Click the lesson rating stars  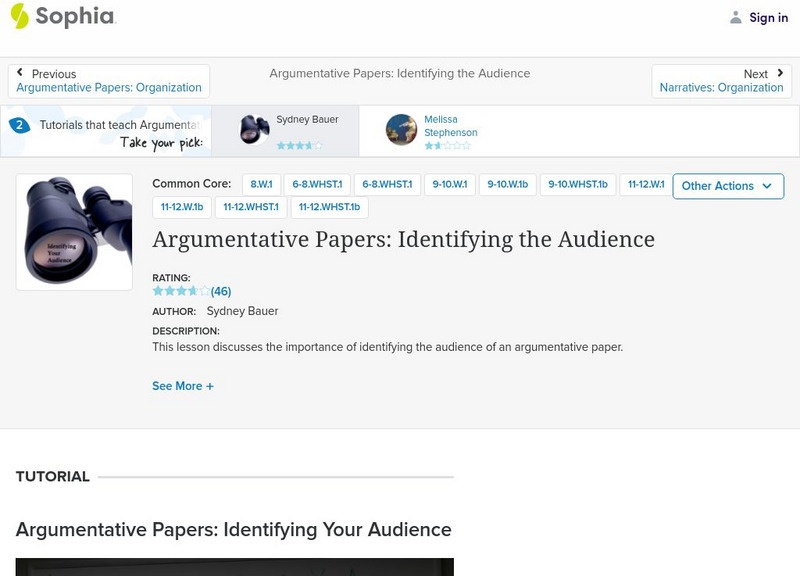coord(181,292)
